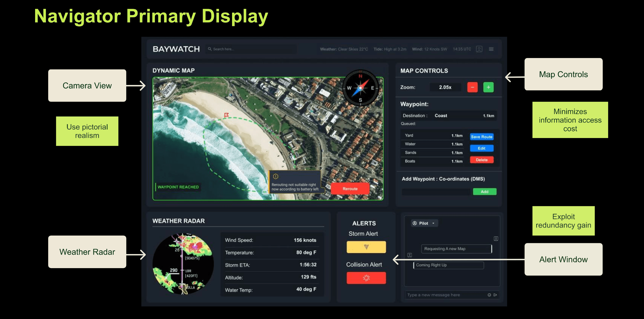644x319 pixels.
Task: Click the Save Route button
Action: [x=481, y=137]
